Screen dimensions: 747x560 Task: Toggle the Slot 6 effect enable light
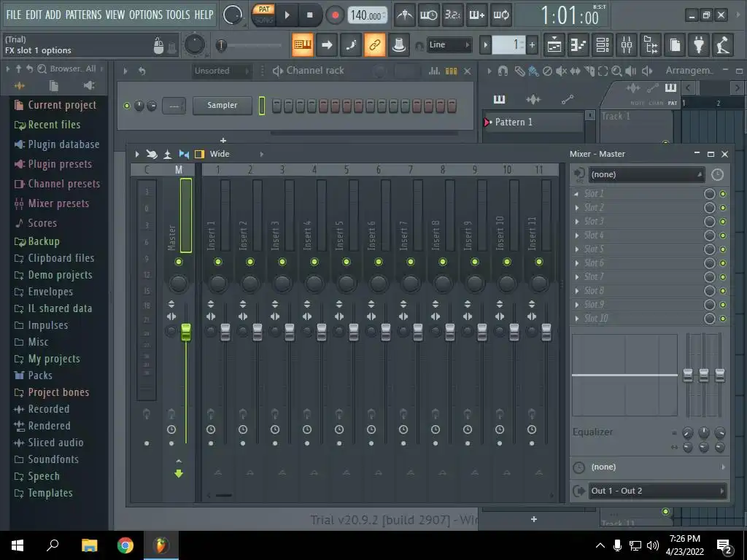(723, 262)
